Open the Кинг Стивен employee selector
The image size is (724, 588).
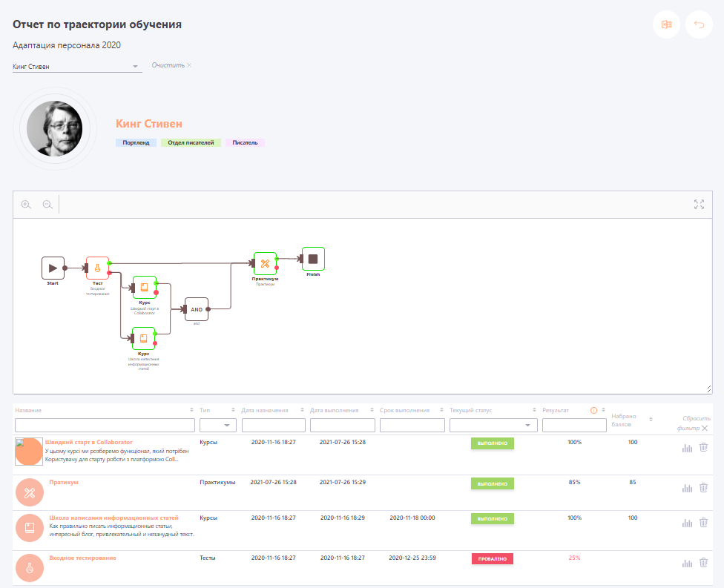click(74, 66)
